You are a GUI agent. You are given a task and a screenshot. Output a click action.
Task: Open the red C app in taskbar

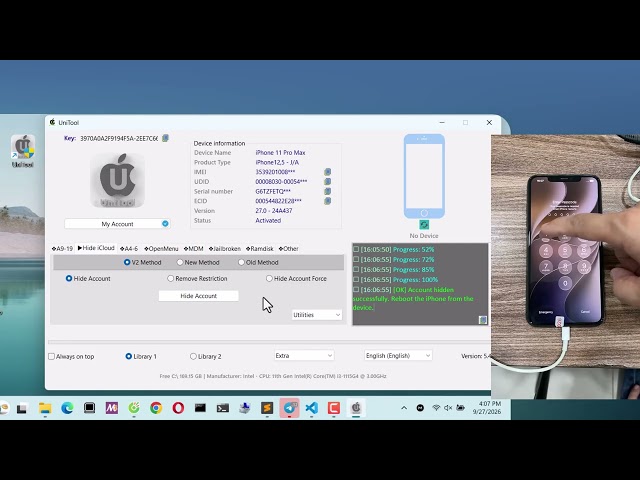[x=333, y=408]
